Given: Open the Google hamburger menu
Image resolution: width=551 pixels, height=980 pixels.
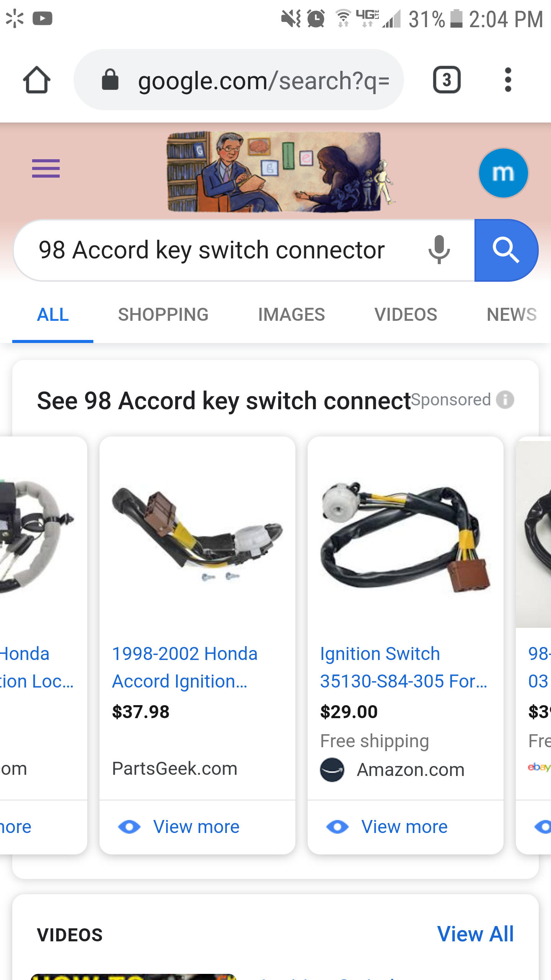Looking at the screenshot, I should [x=46, y=168].
